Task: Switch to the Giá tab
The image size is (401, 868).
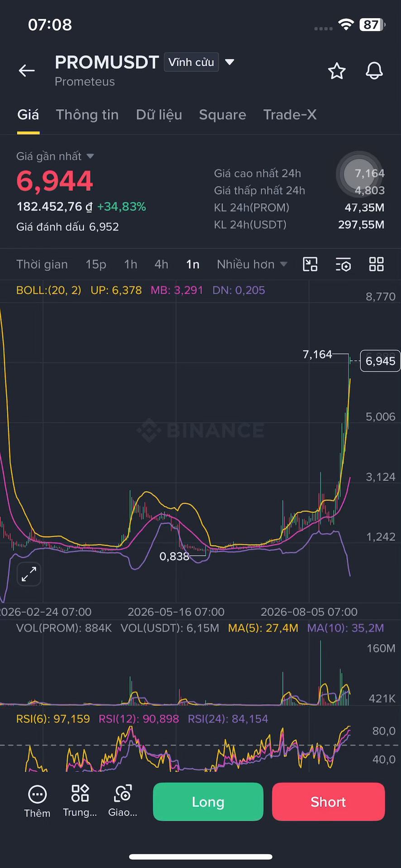Action: pyautogui.click(x=28, y=115)
